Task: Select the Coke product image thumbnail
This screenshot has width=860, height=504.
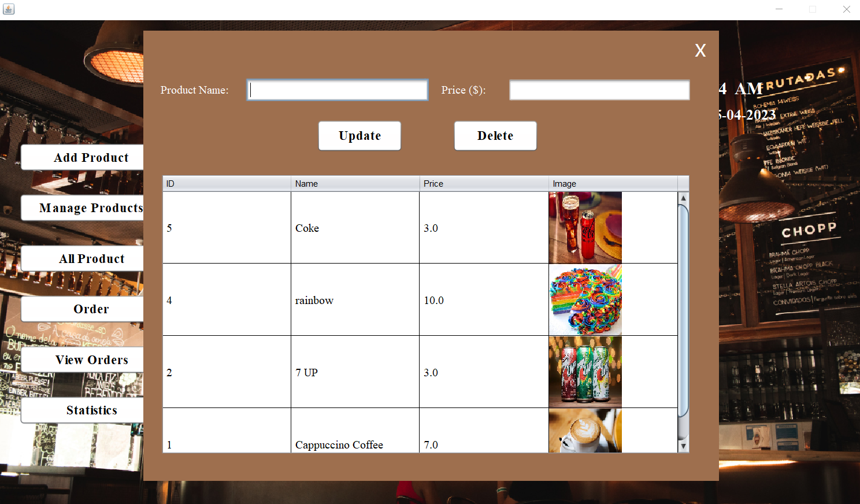Action: (x=585, y=228)
